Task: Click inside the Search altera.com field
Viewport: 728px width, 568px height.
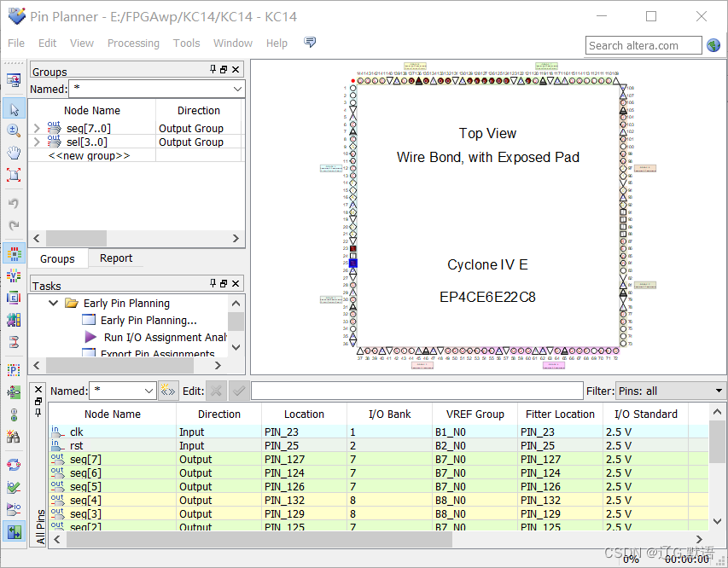Action: tap(643, 45)
